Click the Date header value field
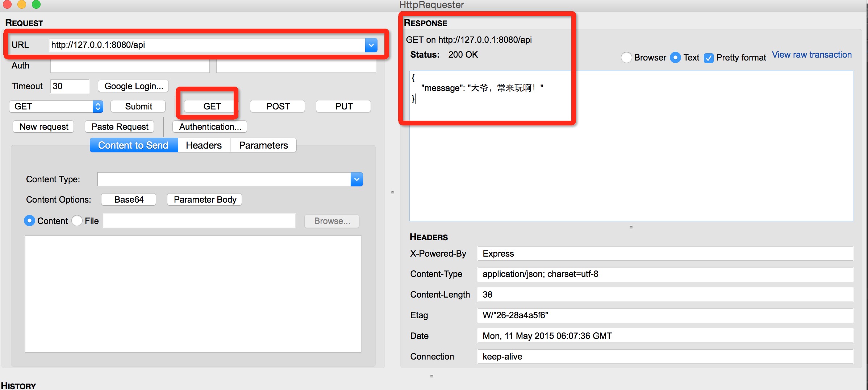 (x=665, y=336)
